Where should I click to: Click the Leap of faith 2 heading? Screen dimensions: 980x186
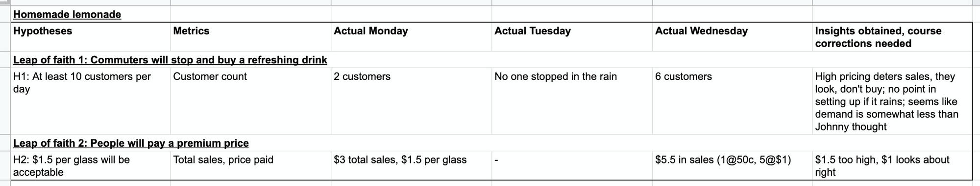click(131, 143)
